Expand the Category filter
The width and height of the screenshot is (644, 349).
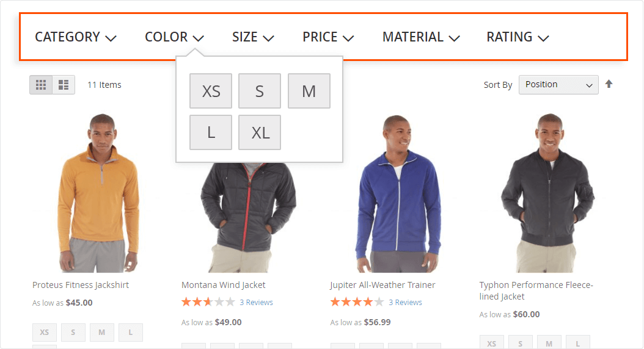coord(75,37)
